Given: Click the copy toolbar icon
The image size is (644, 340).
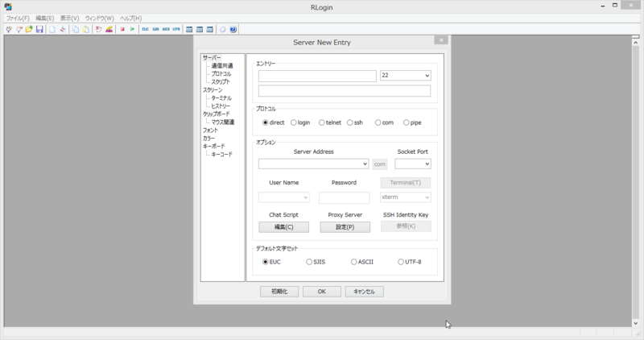Looking at the screenshot, I should (76, 29).
